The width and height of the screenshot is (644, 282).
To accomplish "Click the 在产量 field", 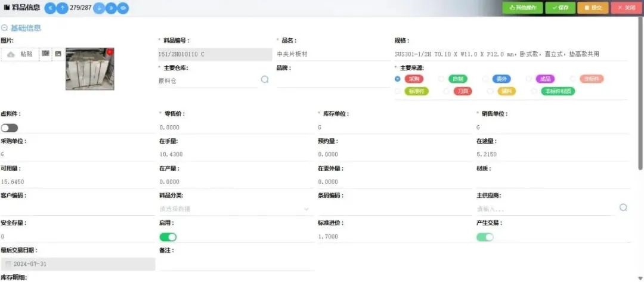I will point(237,182).
